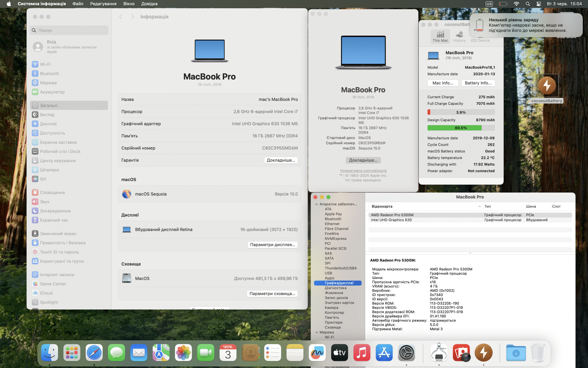Viewport: 588px width, 368px height.
Task: Click Параметри сховища button
Action: tap(272, 293)
